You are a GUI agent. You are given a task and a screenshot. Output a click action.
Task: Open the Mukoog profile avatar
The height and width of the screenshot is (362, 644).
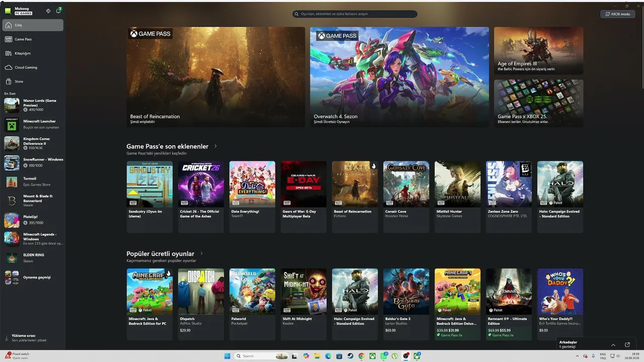coord(8,11)
